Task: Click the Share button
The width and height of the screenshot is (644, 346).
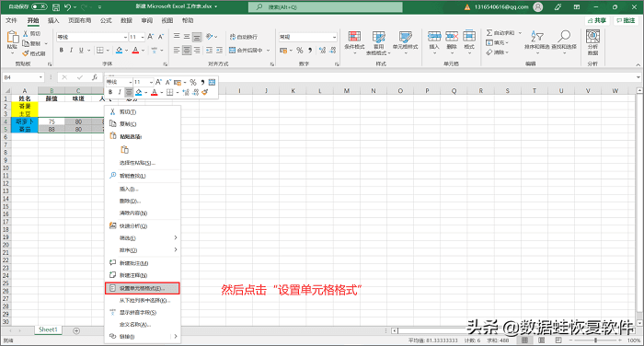Action: pyautogui.click(x=598, y=20)
